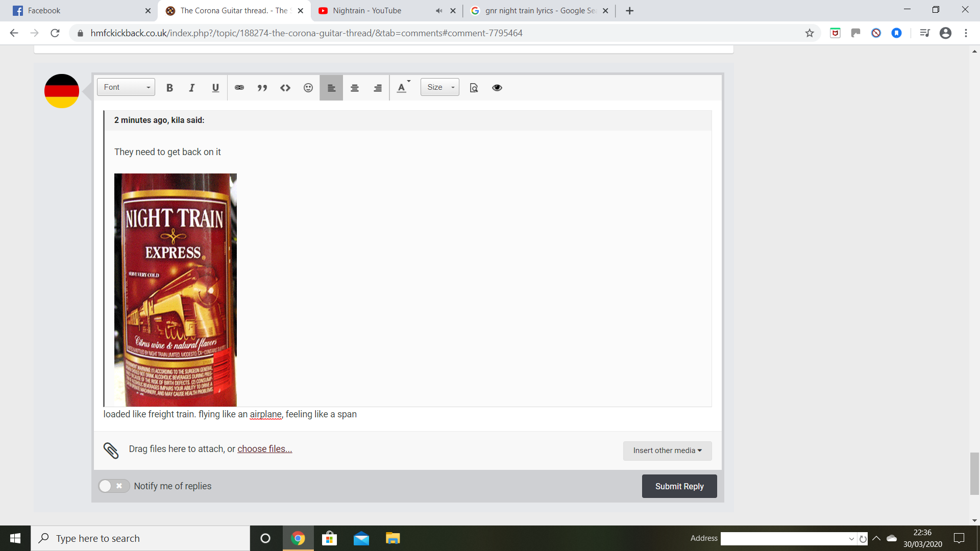
Task: Click the paperclip attachment icon
Action: (x=111, y=450)
